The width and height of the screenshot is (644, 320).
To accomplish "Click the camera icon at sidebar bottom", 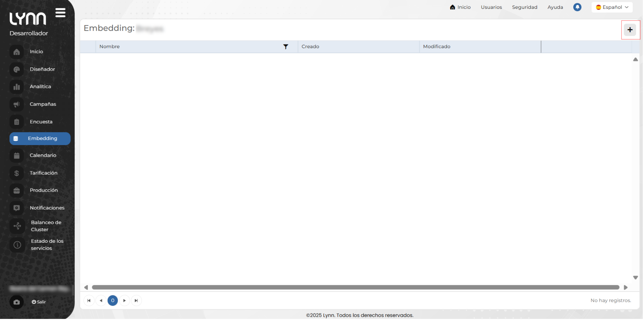I will click(x=17, y=302).
